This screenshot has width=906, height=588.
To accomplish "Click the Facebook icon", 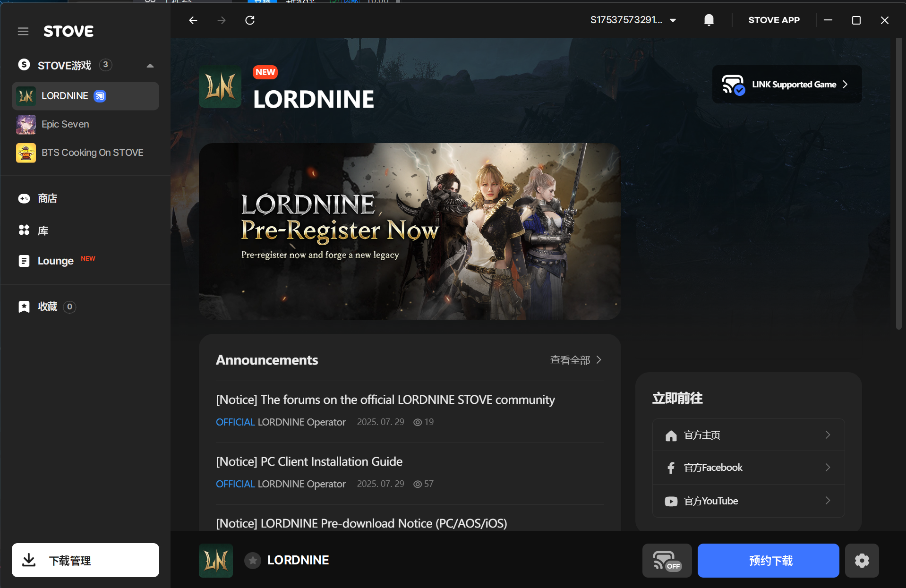I will [x=671, y=468].
